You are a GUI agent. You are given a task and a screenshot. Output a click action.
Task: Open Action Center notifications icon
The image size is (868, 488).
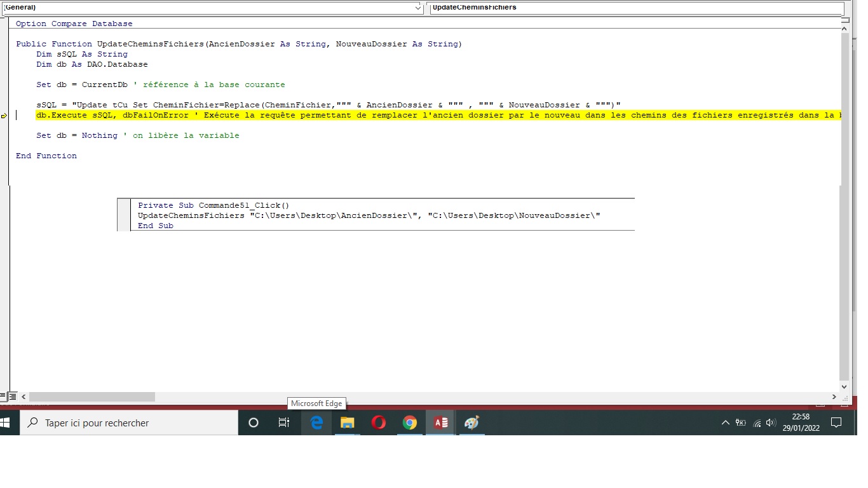[836, 423]
